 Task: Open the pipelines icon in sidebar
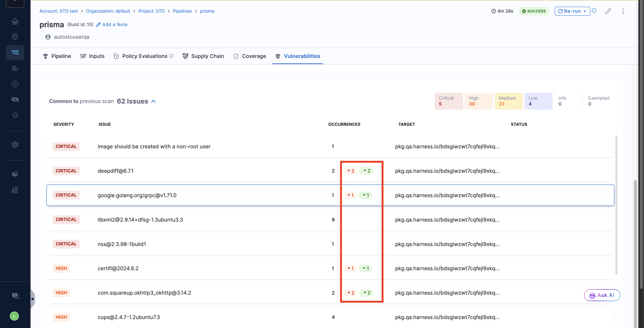[15, 52]
